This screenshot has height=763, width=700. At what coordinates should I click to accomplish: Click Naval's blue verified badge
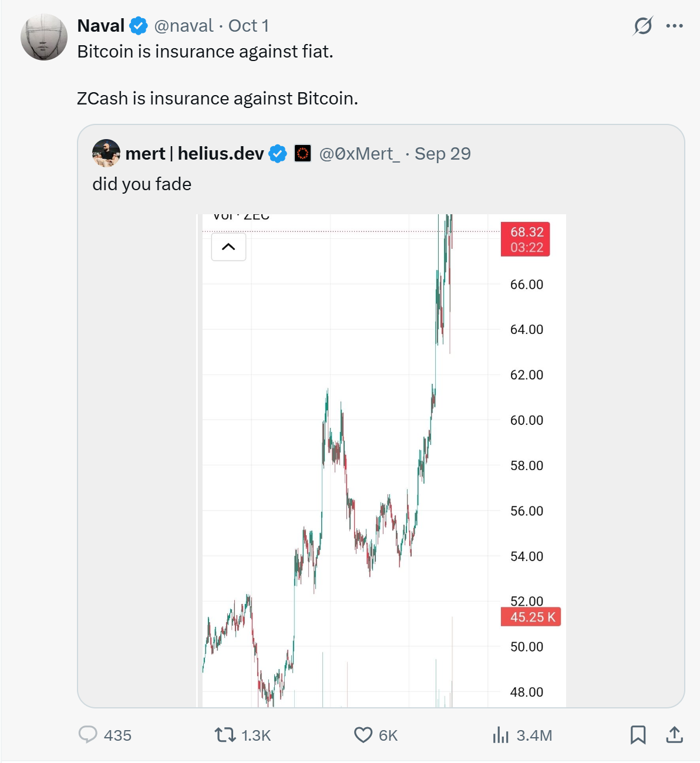tap(139, 26)
